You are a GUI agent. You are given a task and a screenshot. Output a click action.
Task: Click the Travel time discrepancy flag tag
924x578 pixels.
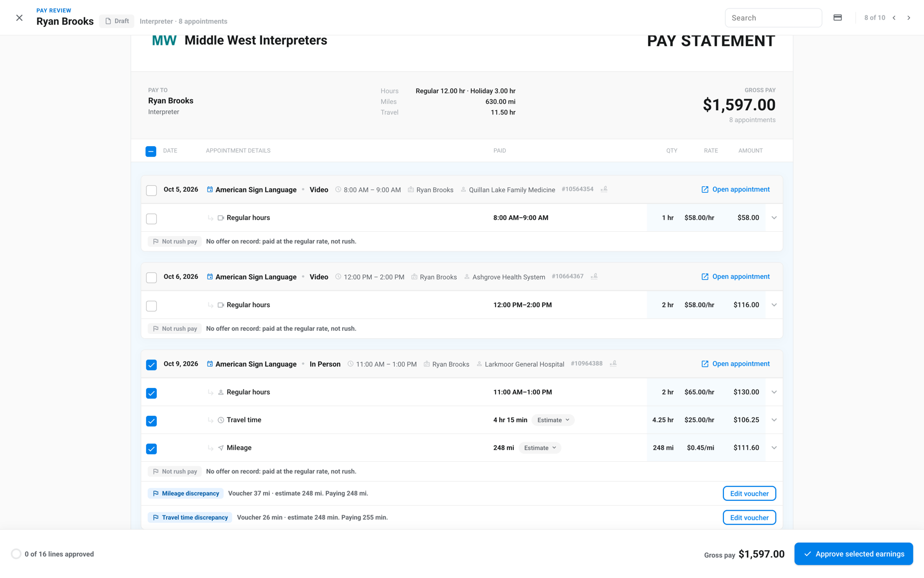click(x=190, y=518)
